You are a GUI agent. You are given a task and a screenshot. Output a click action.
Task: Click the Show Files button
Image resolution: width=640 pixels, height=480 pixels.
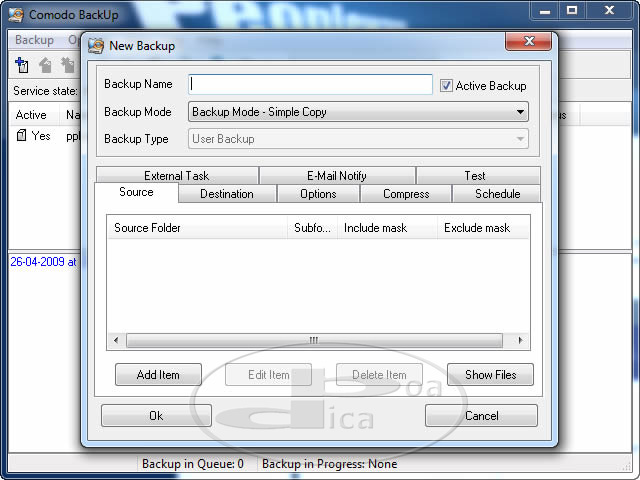point(491,375)
